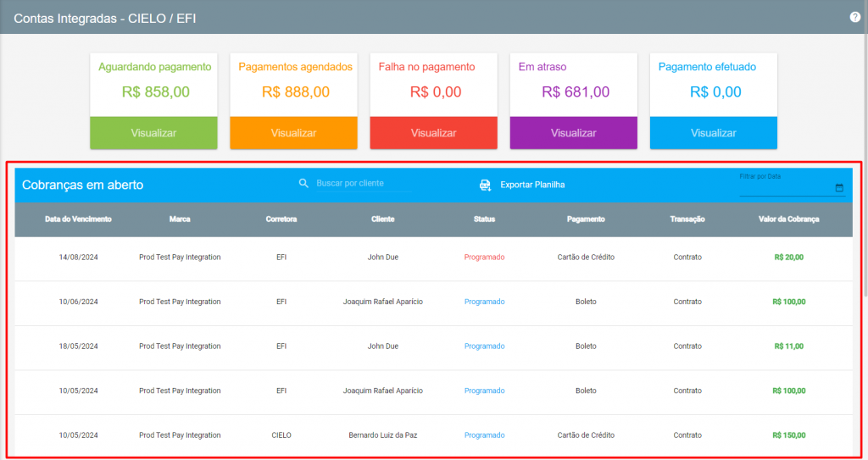Click Contas Integradas - CIELO / EFI title
The image size is (868, 460).
point(105,19)
